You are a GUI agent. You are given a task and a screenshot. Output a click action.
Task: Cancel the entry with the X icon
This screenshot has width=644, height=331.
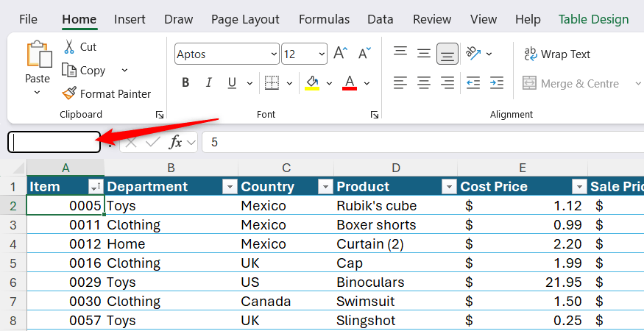(x=130, y=143)
